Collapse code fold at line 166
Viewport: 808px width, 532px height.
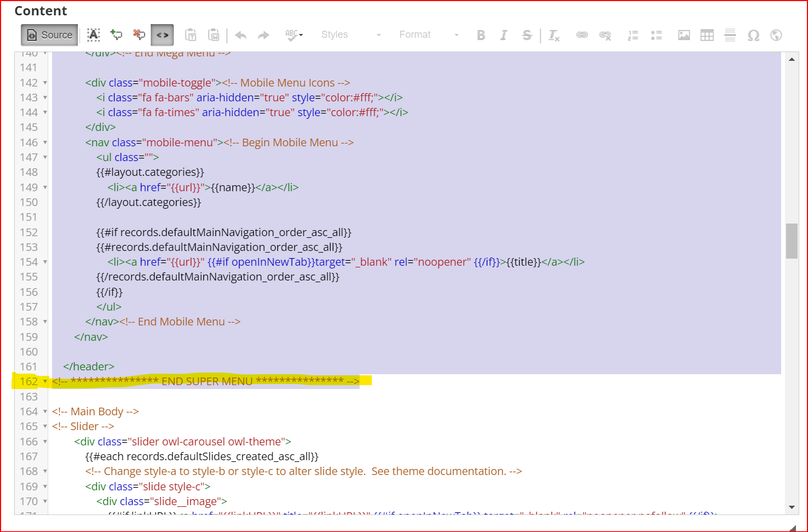pyautogui.click(x=45, y=442)
